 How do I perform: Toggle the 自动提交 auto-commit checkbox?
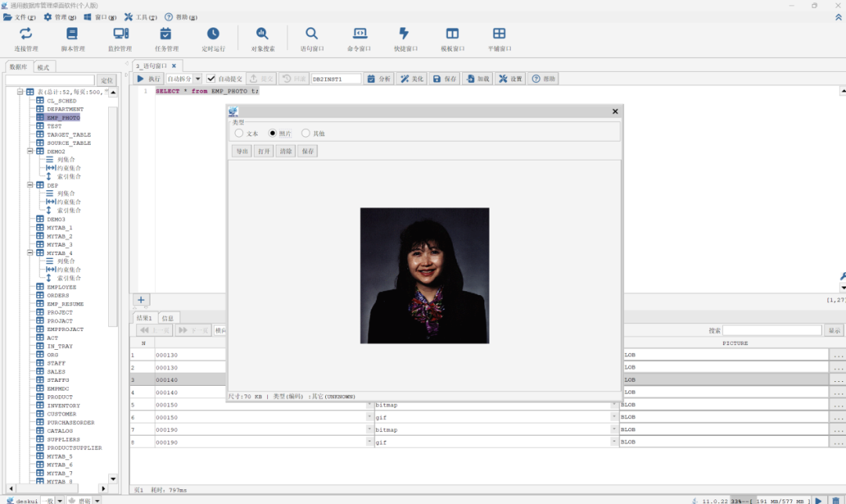tap(211, 79)
